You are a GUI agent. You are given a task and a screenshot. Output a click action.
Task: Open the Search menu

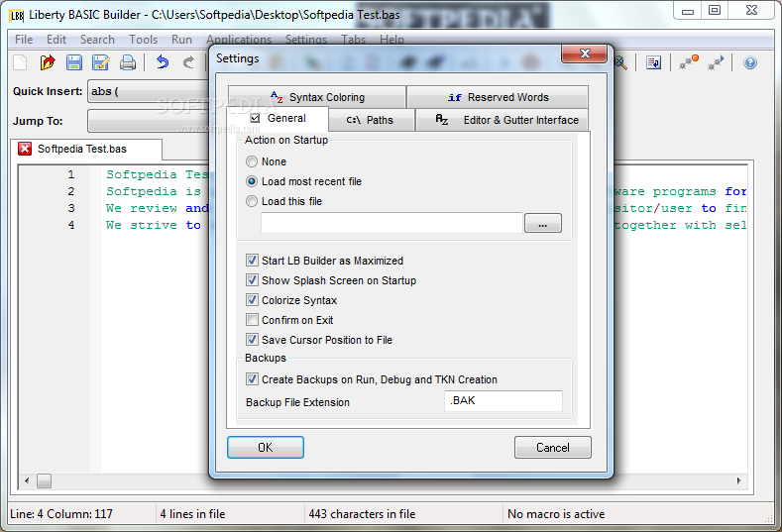[97, 40]
